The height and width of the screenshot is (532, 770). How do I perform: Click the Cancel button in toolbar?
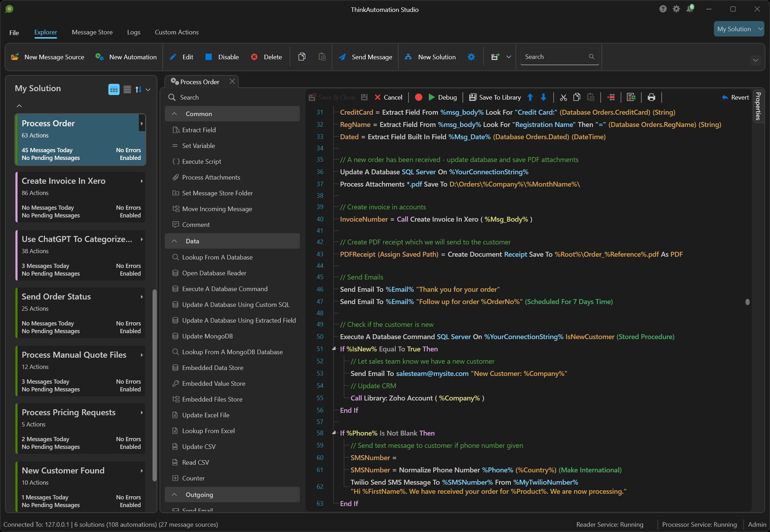[387, 97]
